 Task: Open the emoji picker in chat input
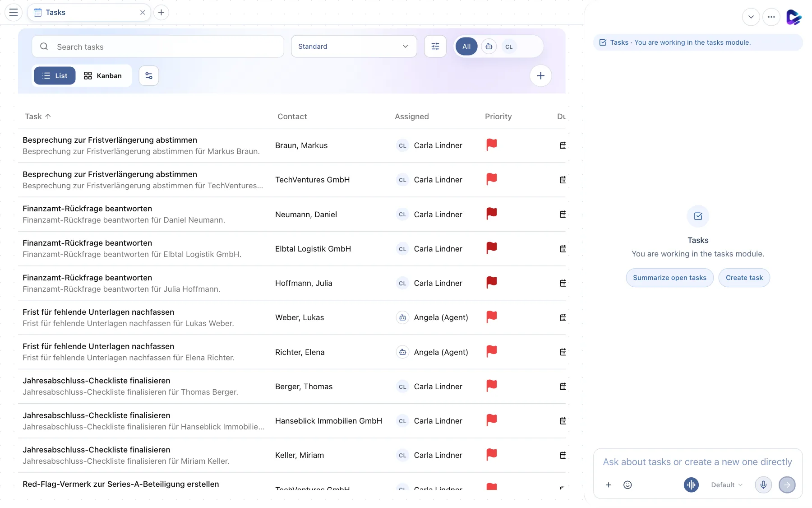pyautogui.click(x=627, y=485)
